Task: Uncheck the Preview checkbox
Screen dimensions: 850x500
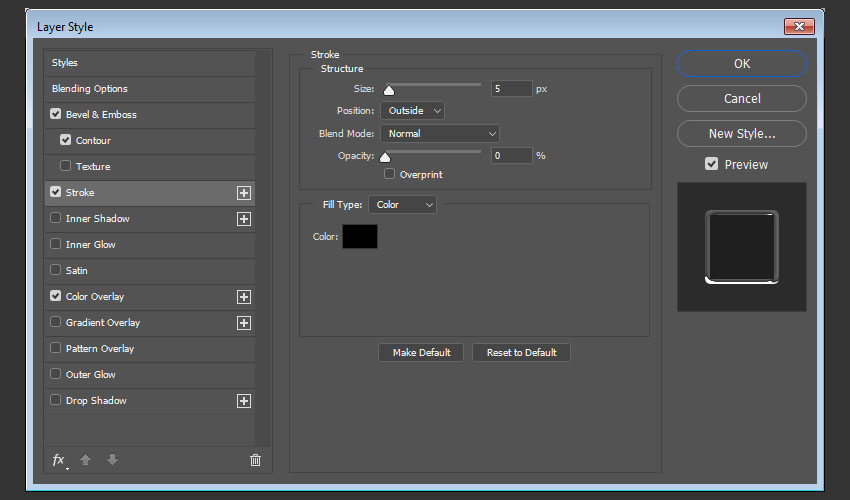Action: [711, 164]
